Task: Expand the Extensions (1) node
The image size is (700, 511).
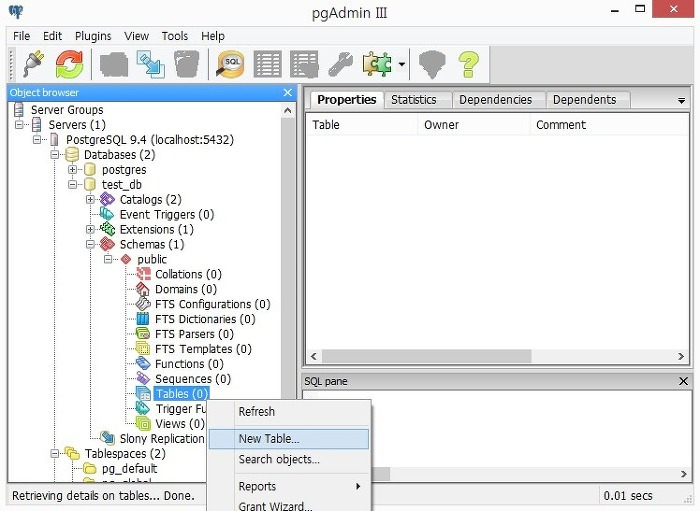Action: tap(90, 229)
